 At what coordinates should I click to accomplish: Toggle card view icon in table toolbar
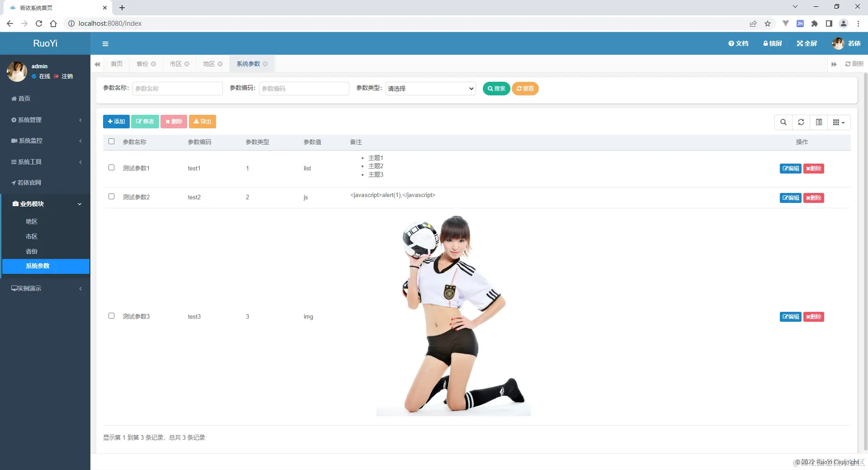(819, 122)
